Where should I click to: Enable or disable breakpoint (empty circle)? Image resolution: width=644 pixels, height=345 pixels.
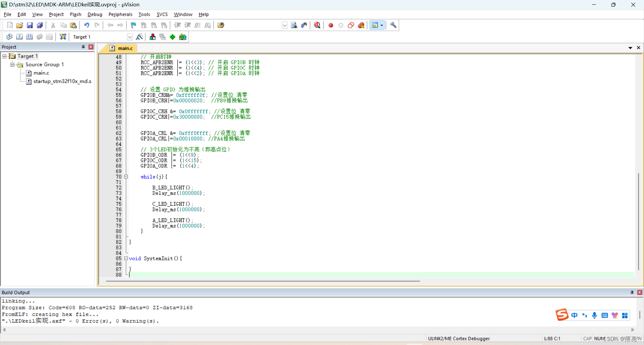(341, 25)
